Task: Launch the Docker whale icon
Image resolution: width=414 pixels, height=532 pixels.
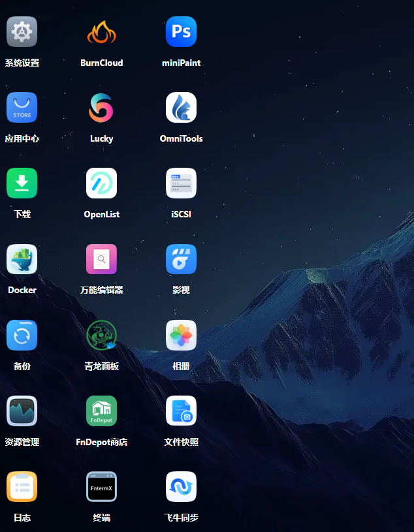Action: (22, 259)
